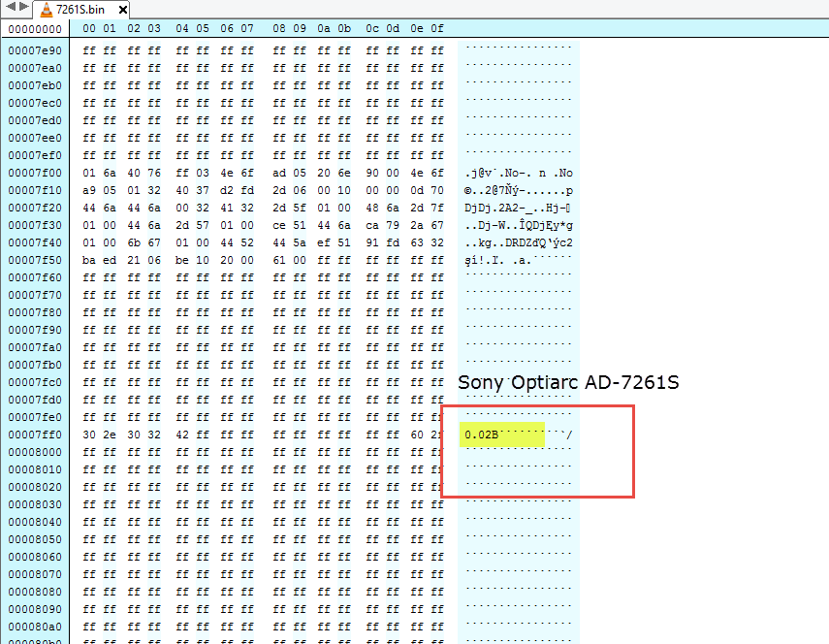Image resolution: width=829 pixels, height=644 pixels.
Task: Click row offset 00007ec0
Action: coord(35,103)
